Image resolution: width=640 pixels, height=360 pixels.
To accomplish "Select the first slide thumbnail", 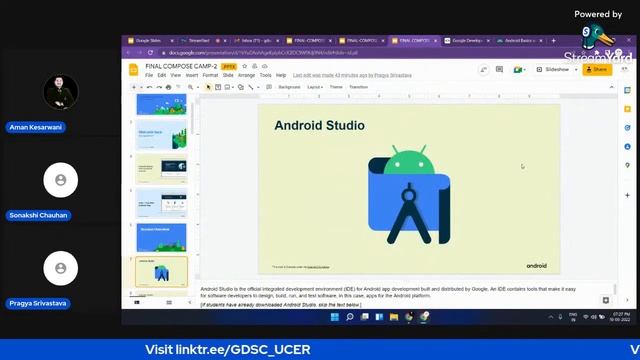I will [x=161, y=104].
